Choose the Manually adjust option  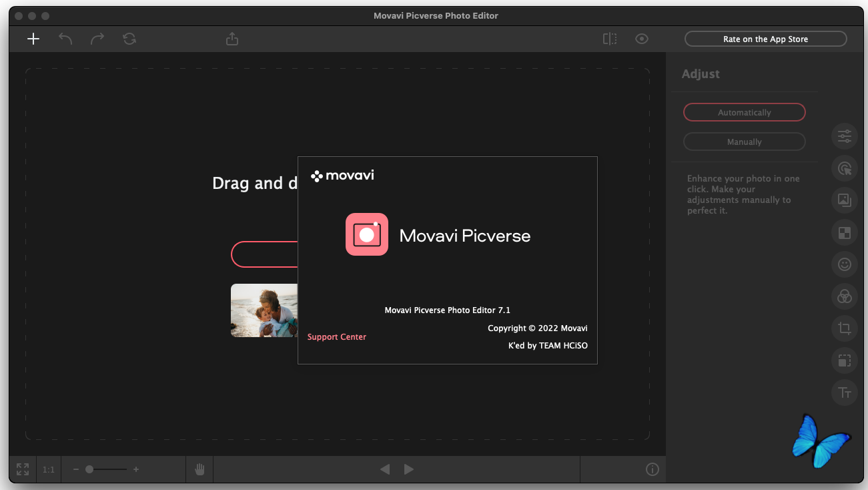(745, 142)
